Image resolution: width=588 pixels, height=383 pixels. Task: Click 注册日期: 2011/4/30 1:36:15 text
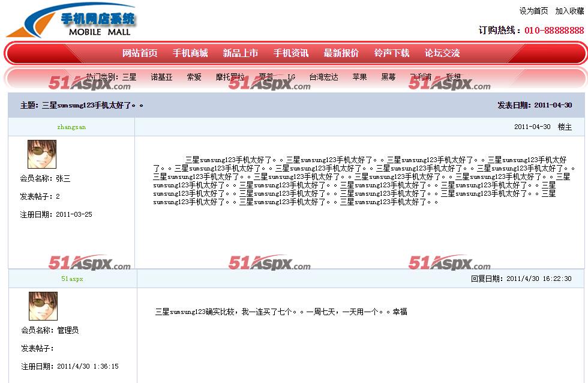tap(70, 366)
